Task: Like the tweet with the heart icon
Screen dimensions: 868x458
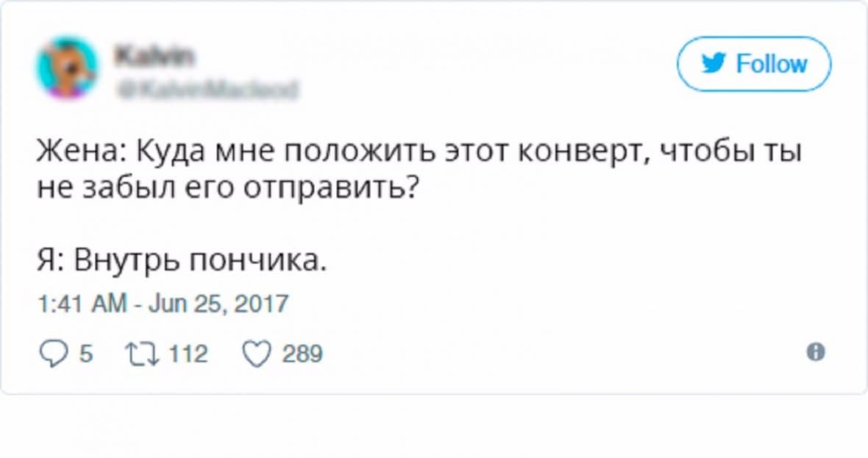Action: pyautogui.click(x=256, y=354)
